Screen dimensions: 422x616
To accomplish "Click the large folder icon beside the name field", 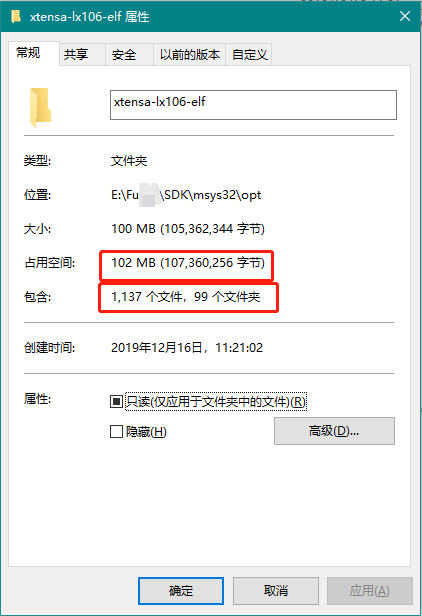I will [40, 107].
